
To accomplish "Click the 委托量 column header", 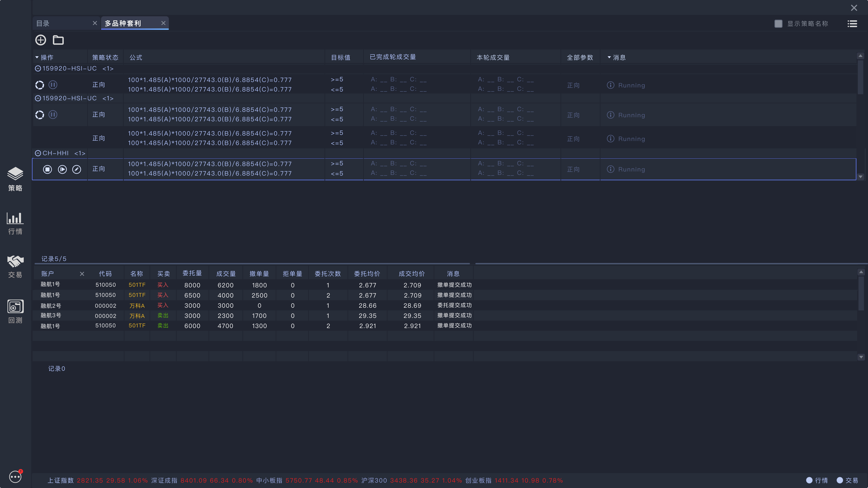I will [192, 273].
